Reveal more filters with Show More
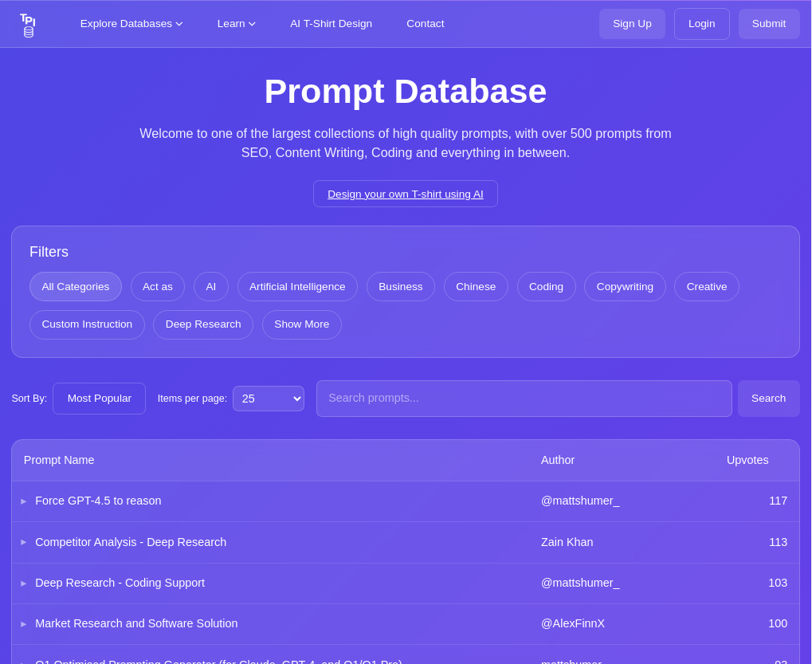Image resolution: width=812 pixels, height=664 pixels. point(302,324)
